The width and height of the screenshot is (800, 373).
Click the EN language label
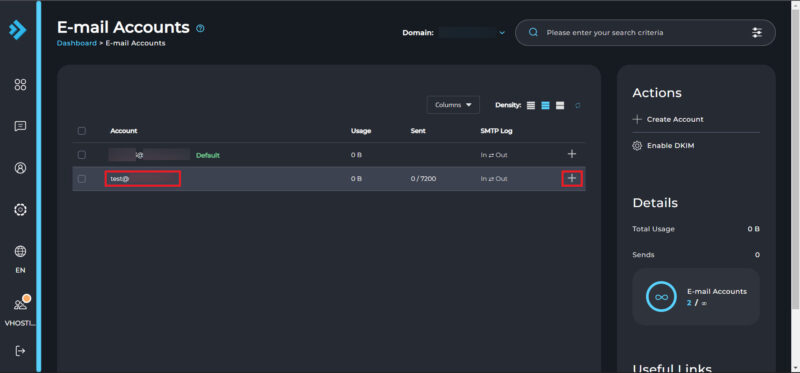[20, 270]
